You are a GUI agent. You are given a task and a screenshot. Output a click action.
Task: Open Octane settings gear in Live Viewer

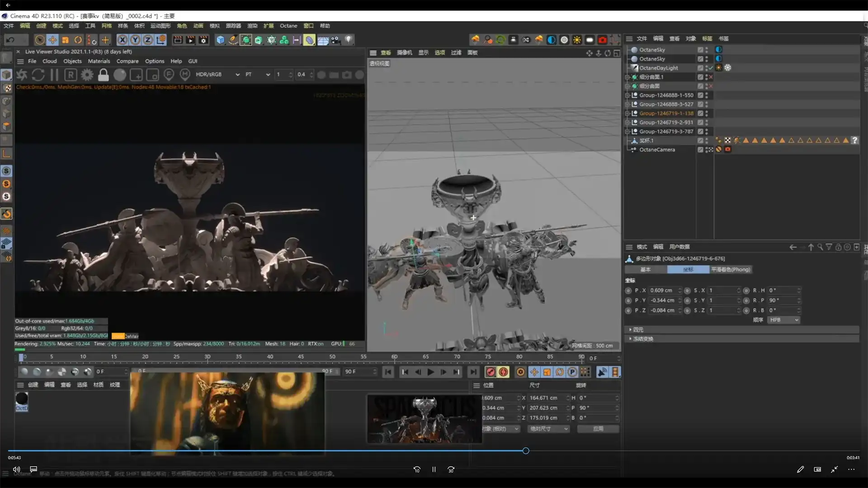coord(87,75)
